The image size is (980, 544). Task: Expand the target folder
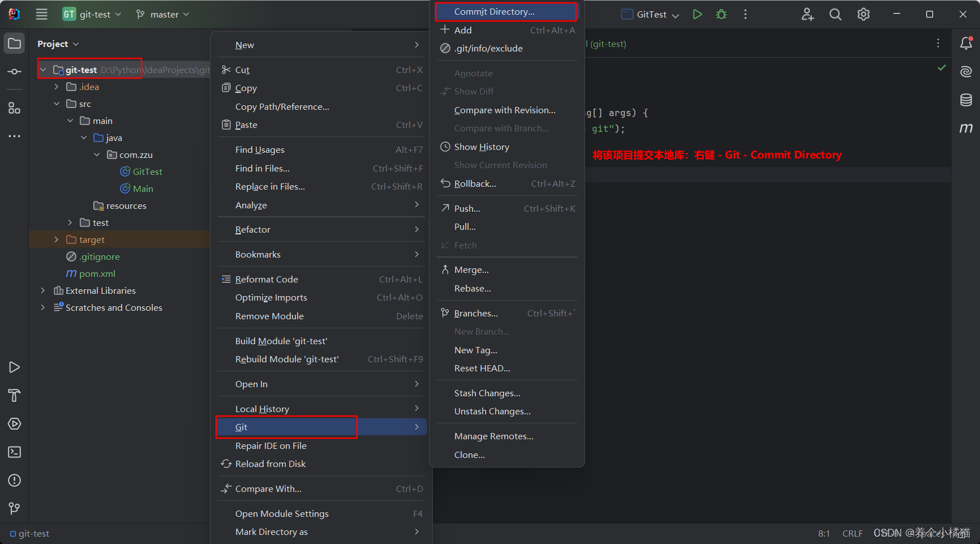pos(56,239)
